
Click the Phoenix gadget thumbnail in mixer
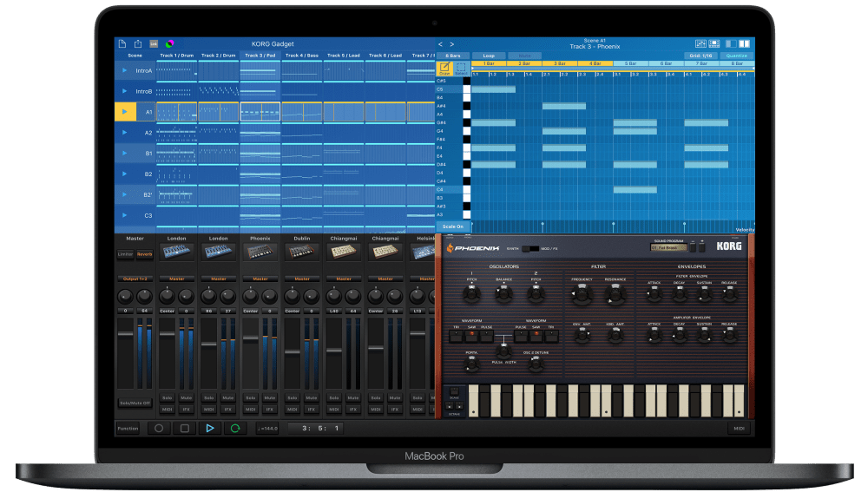click(260, 251)
